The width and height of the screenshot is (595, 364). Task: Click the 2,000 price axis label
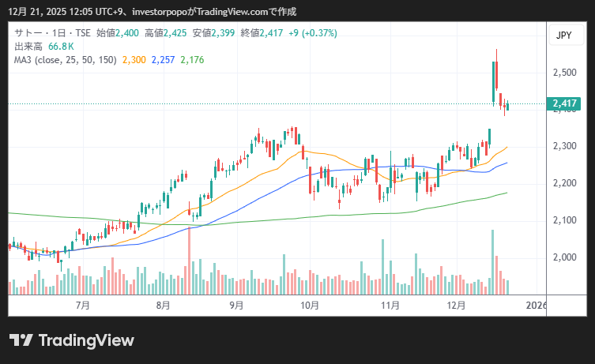pyautogui.click(x=564, y=257)
